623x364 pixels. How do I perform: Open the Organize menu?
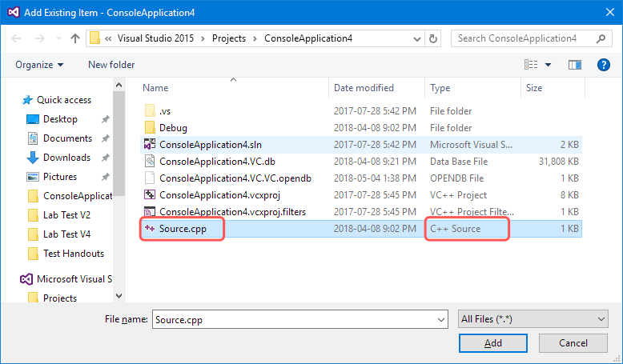(x=39, y=65)
